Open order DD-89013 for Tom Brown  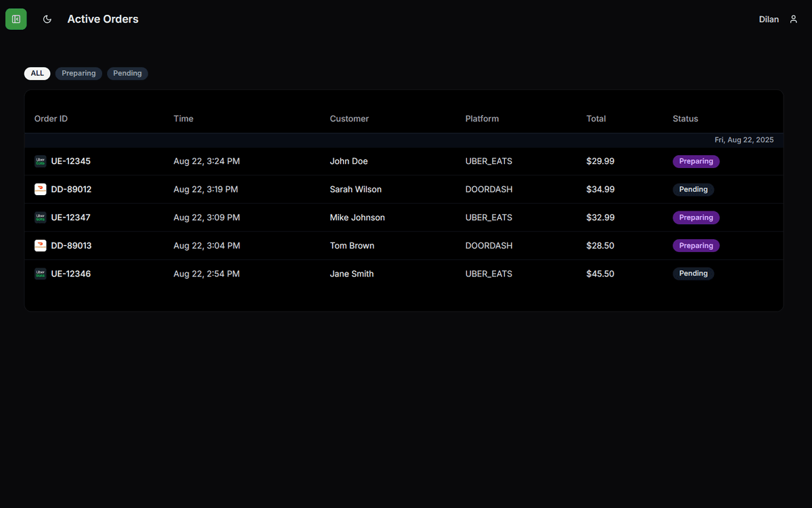pyautogui.click(x=403, y=246)
